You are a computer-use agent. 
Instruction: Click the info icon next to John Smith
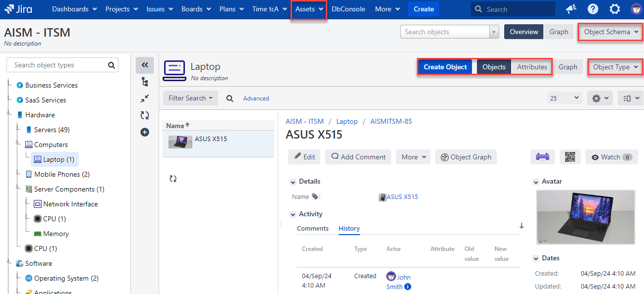coord(408,287)
